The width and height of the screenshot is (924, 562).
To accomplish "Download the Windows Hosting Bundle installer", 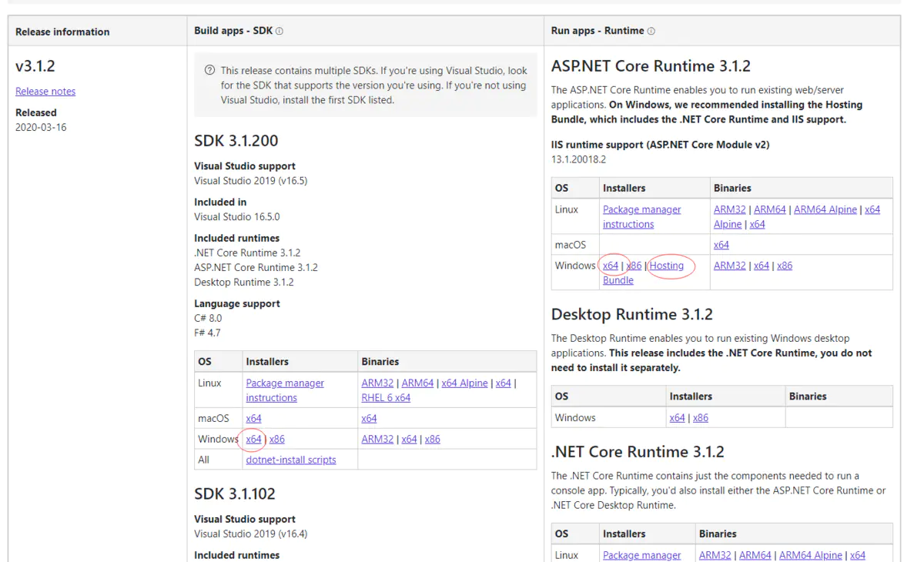I will pos(667,266).
